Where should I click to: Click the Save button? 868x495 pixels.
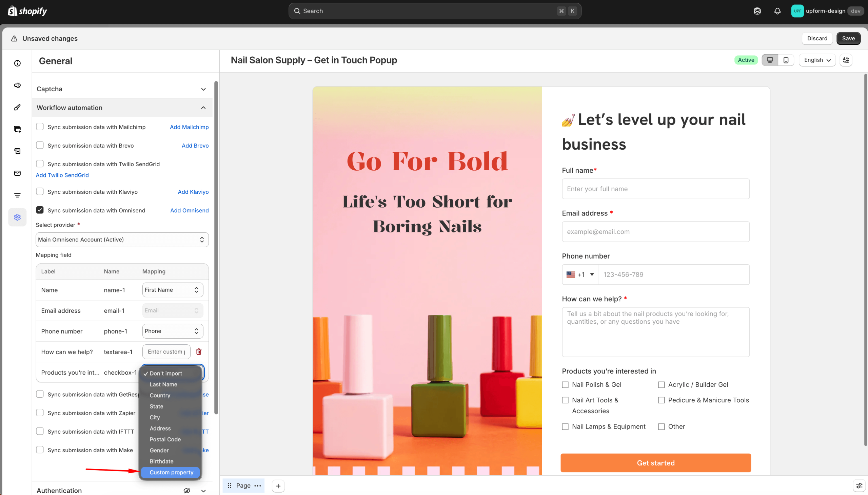pyautogui.click(x=848, y=38)
